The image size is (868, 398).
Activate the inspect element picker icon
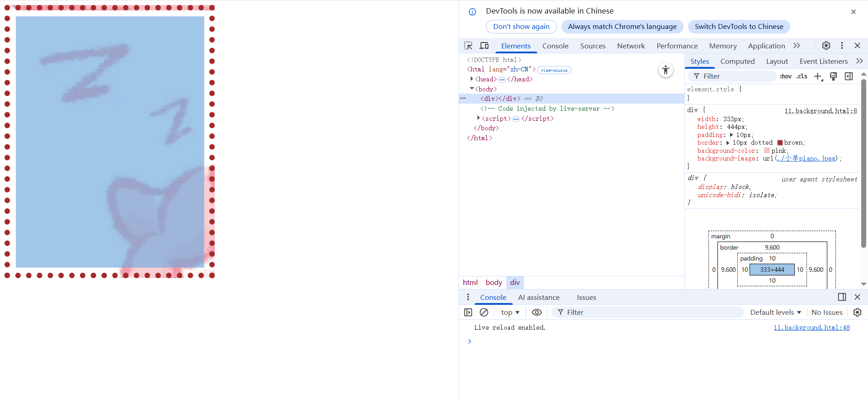click(x=468, y=46)
